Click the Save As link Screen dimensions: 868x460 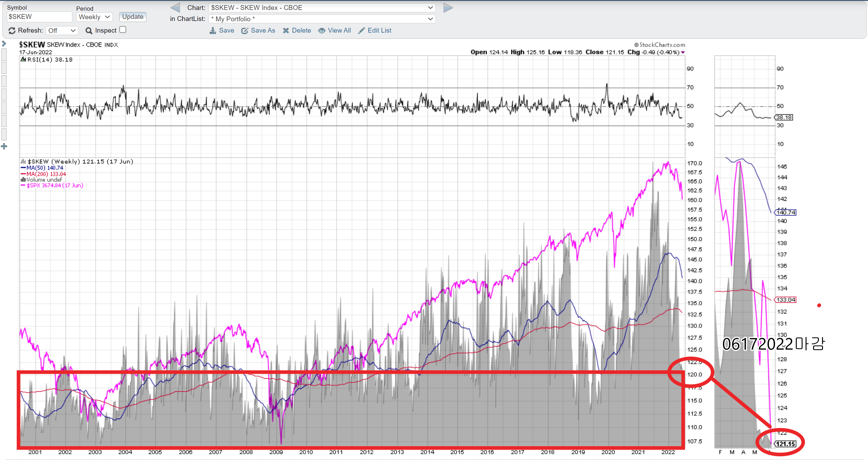pos(263,31)
